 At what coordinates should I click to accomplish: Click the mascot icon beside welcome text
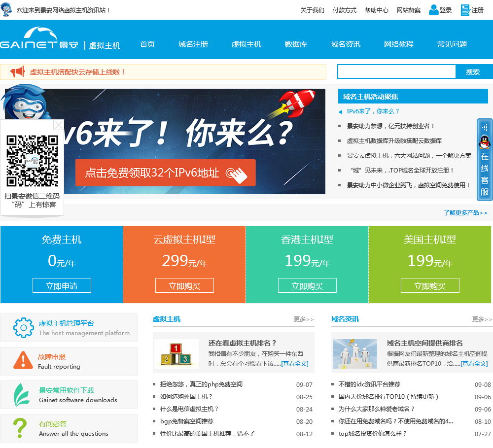[6, 9]
